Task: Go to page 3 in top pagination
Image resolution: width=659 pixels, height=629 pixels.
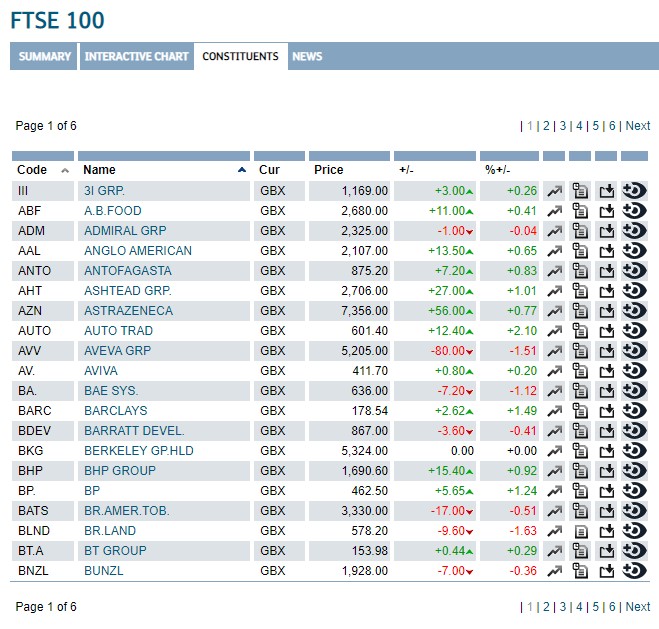Action: click(x=563, y=126)
